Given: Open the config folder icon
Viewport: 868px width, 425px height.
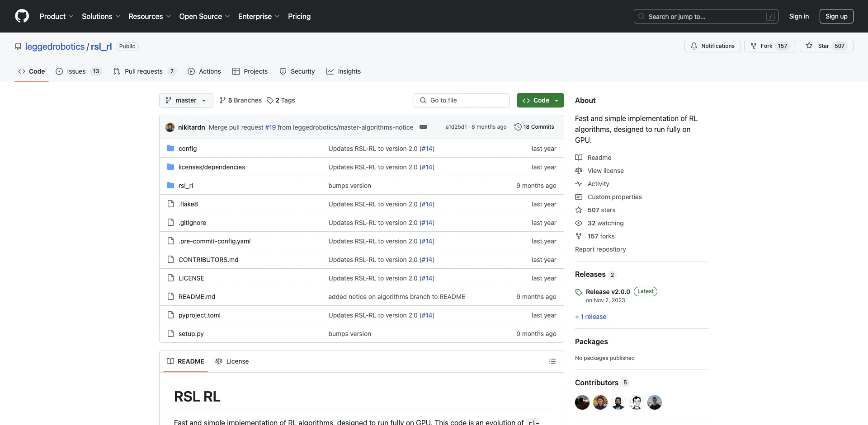Looking at the screenshot, I should [170, 148].
